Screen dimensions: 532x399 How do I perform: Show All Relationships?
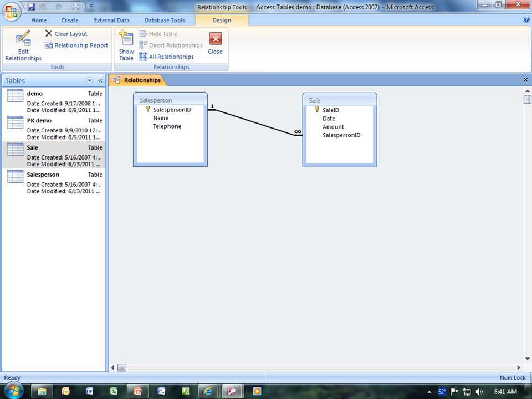pyautogui.click(x=167, y=57)
